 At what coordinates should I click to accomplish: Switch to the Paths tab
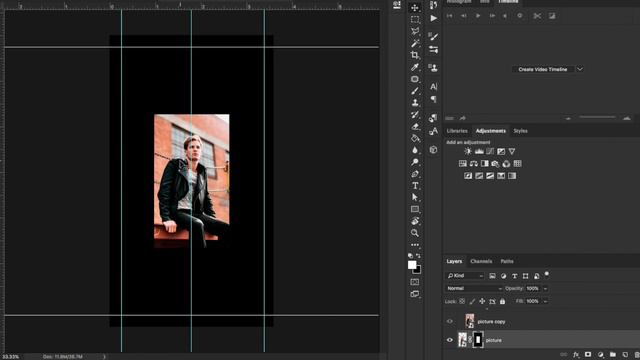507,261
